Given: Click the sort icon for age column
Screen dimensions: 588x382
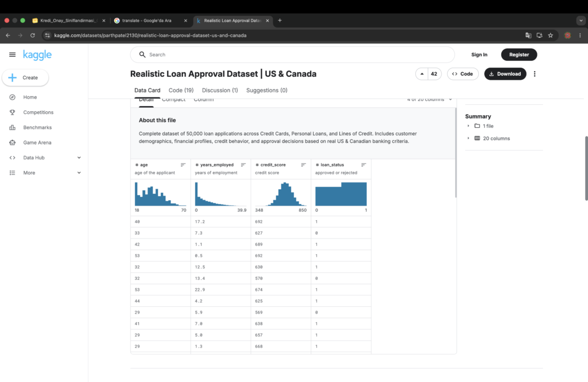Looking at the screenshot, I should point(183,165).
